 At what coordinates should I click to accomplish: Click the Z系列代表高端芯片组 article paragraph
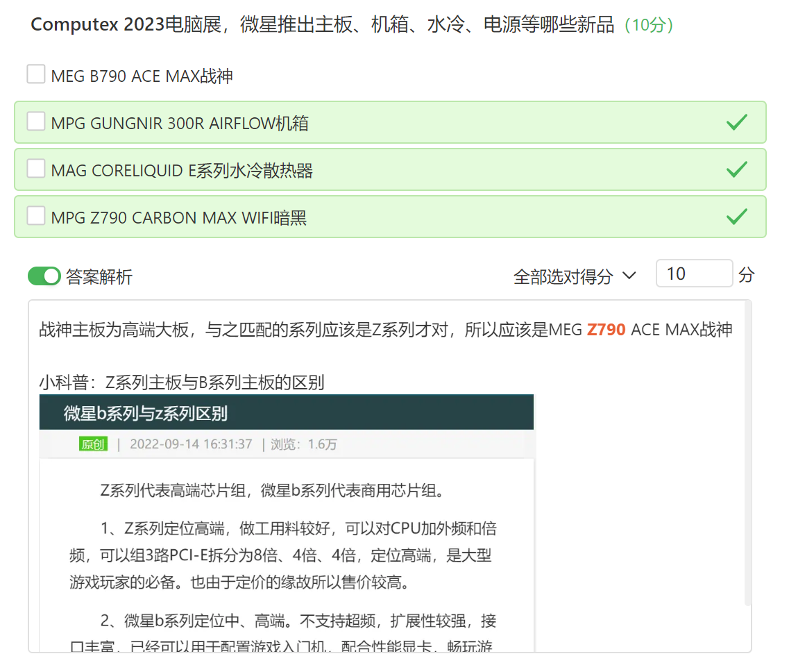click(x=272, y=491)
